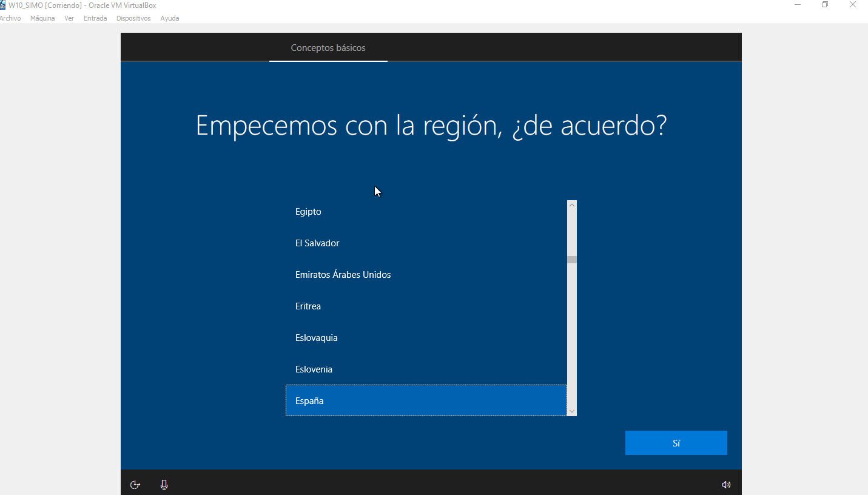Confirm the region with the Sí button

676,443
